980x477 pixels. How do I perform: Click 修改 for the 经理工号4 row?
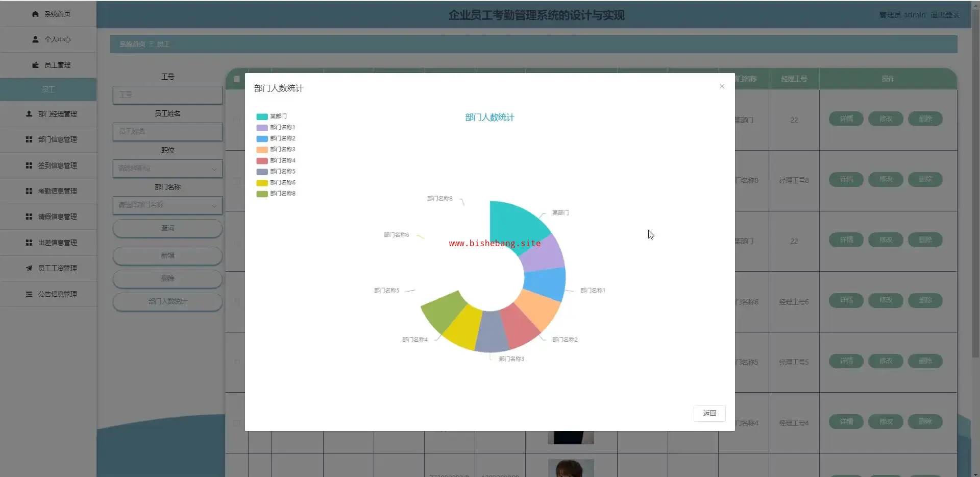point(886,422)
